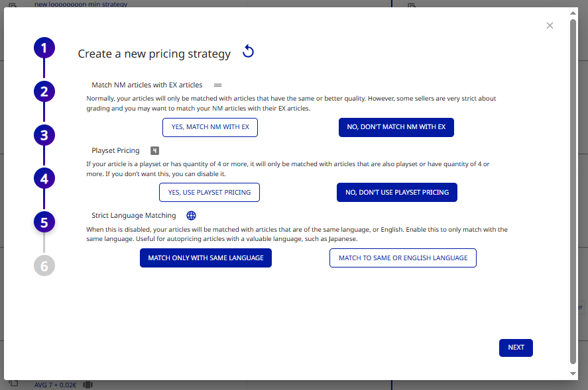Go to step 2 in the wizard
The height and width of the screenshot is (390, 588).
click(44, 91)
